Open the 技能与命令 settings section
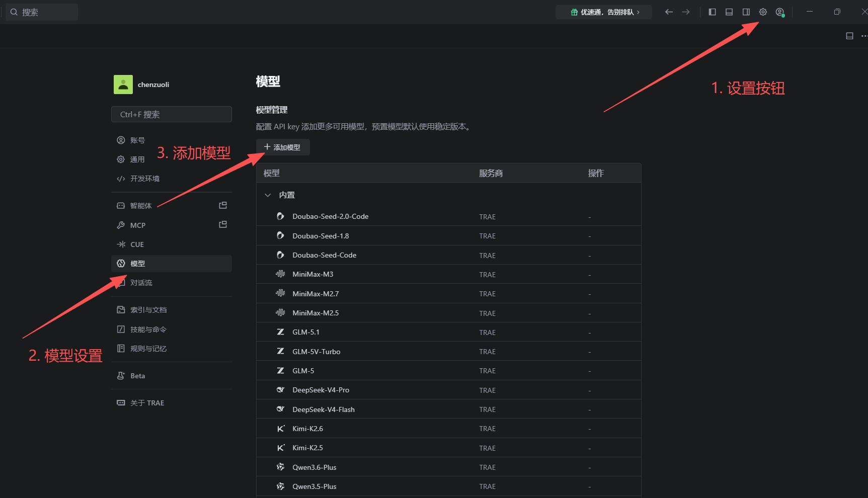The image size is (868, 498). coord(172,329)
